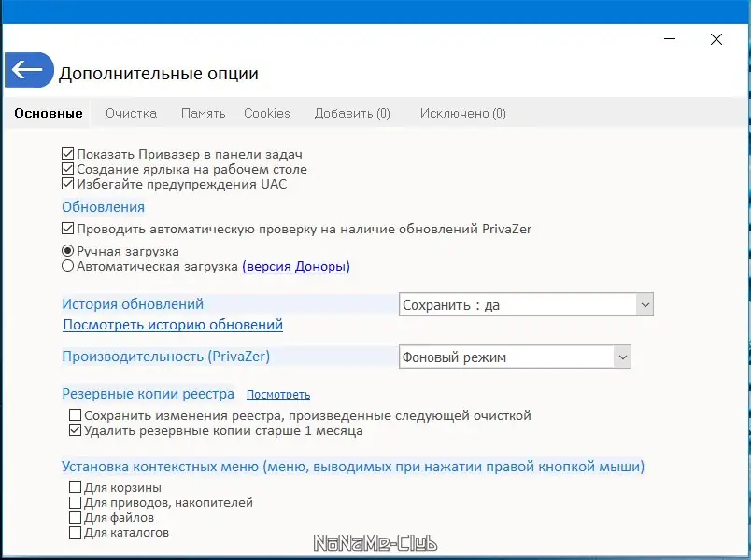This screenshot has height=560, width=751.
Task: Click Посмотреть историю обновлений link
Action: [x=173, y=325]
